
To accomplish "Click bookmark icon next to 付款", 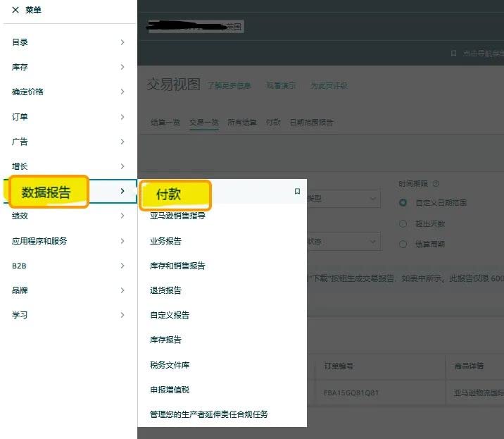I will tap(297, 192).
